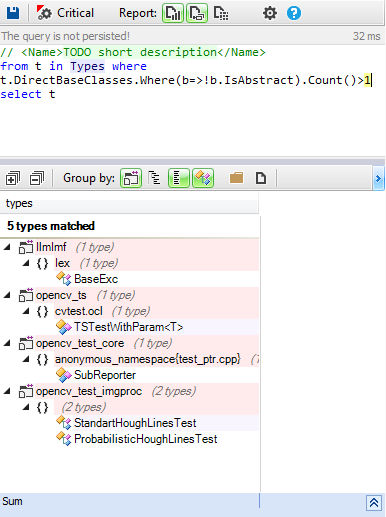
Task: Collapse all results with the minus icon
Action: coord(37,178)
